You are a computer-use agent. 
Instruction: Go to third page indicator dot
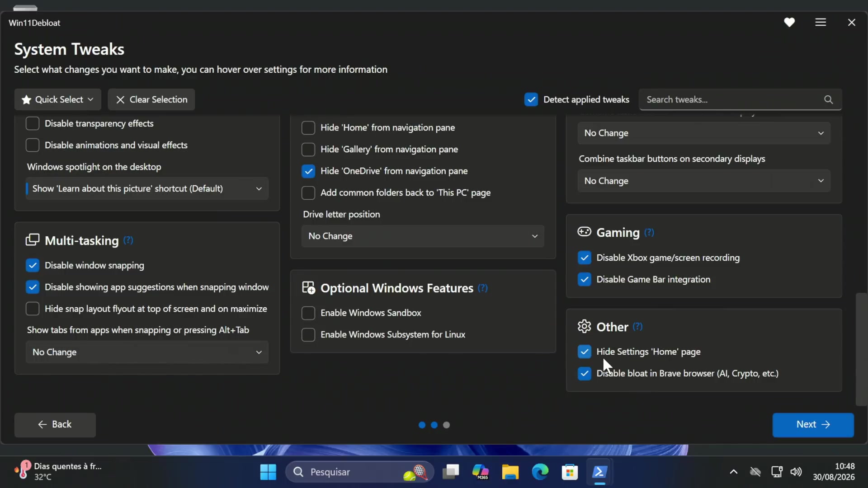pos(446,425)
